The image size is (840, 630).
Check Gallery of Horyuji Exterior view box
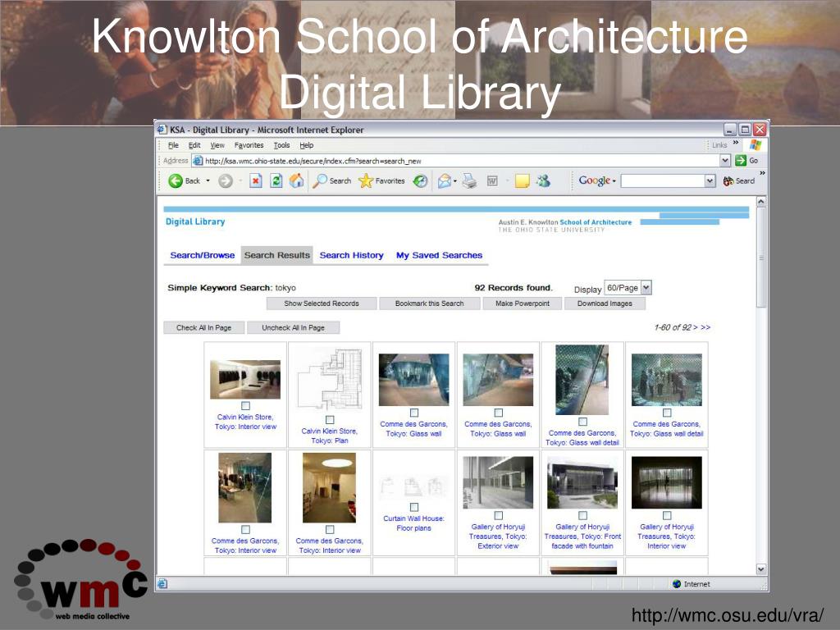pos(498,515)
